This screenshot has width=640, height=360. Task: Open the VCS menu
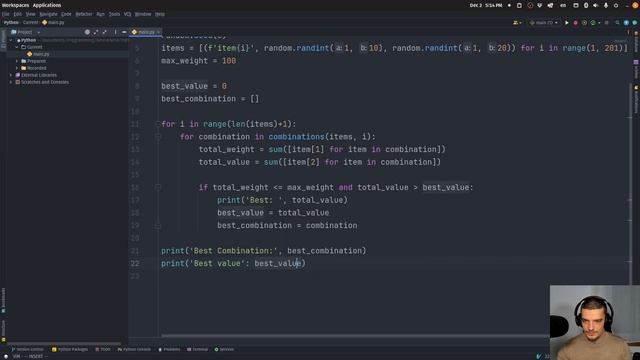click(127, 14)
